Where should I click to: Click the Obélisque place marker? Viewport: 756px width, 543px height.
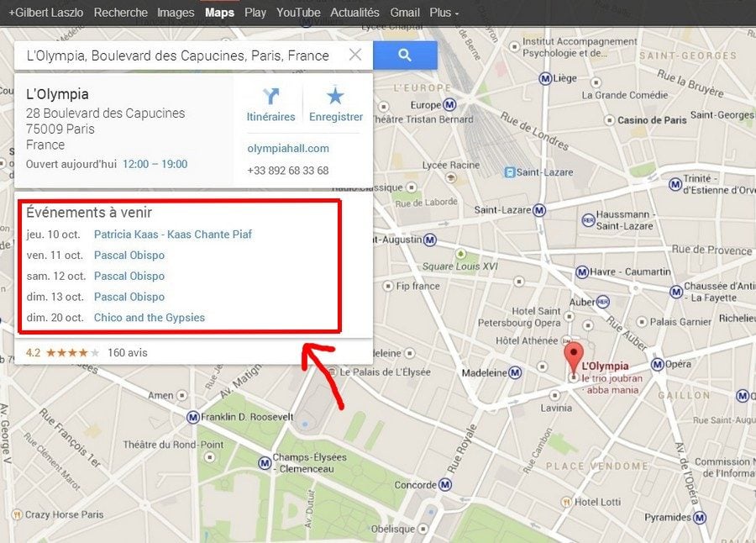tap(423, 529)
